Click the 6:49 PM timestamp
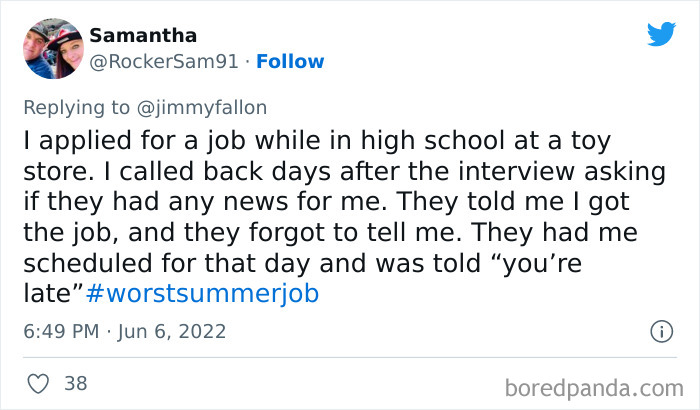This screenshot has width=700, height=410. [62, 330]
